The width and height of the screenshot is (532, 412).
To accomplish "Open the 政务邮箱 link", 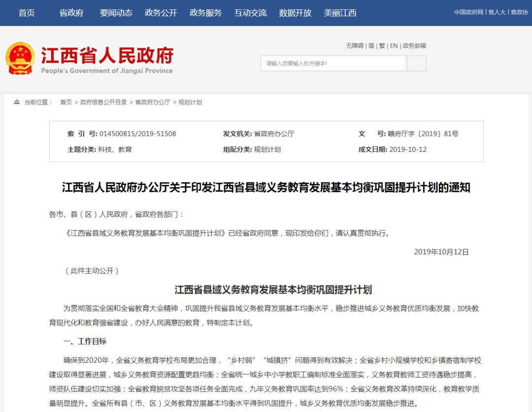I will [414, 46].
